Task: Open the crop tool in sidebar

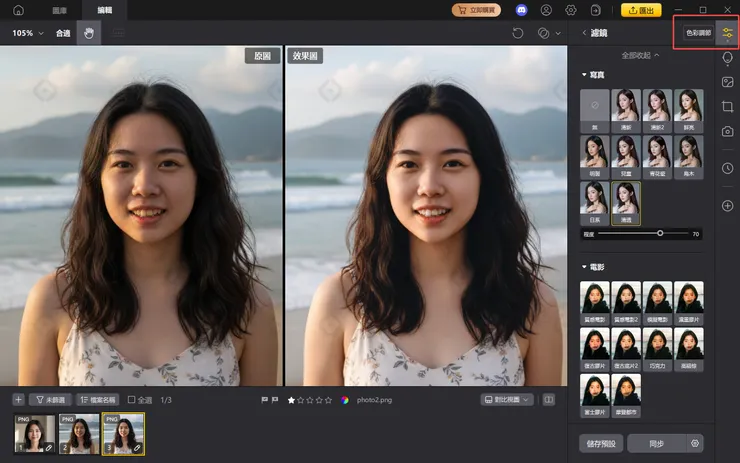Action: point(727,106)
